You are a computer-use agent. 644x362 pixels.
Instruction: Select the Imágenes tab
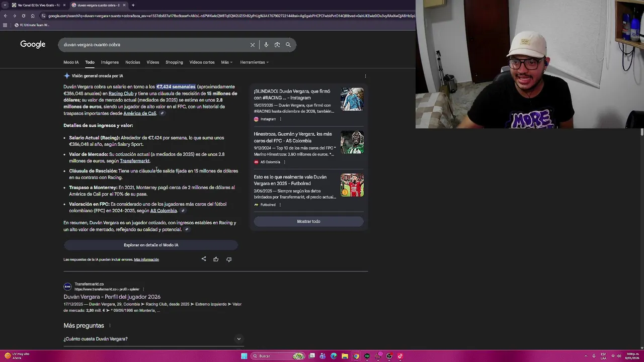110,62
